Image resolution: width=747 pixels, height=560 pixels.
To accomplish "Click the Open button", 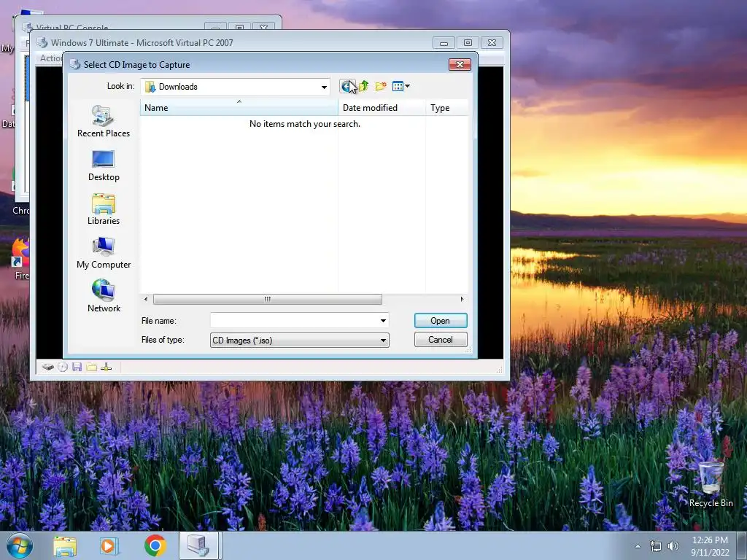I will [x=440, y=321].
